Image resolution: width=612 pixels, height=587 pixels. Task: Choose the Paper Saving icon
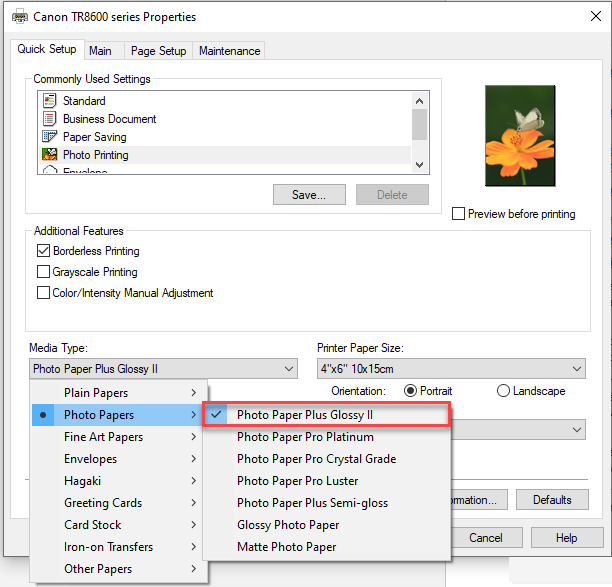(x=48, y=137)
